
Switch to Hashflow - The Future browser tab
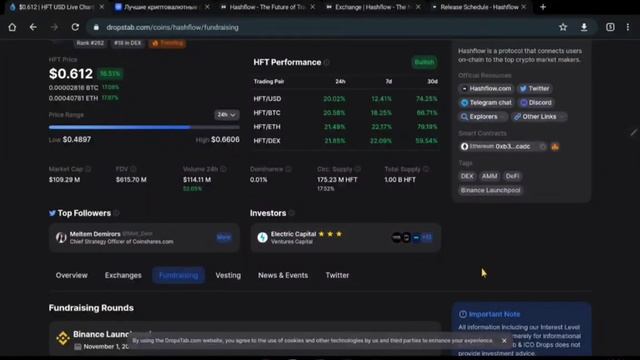pyautogui.click(x=267, y=7)
